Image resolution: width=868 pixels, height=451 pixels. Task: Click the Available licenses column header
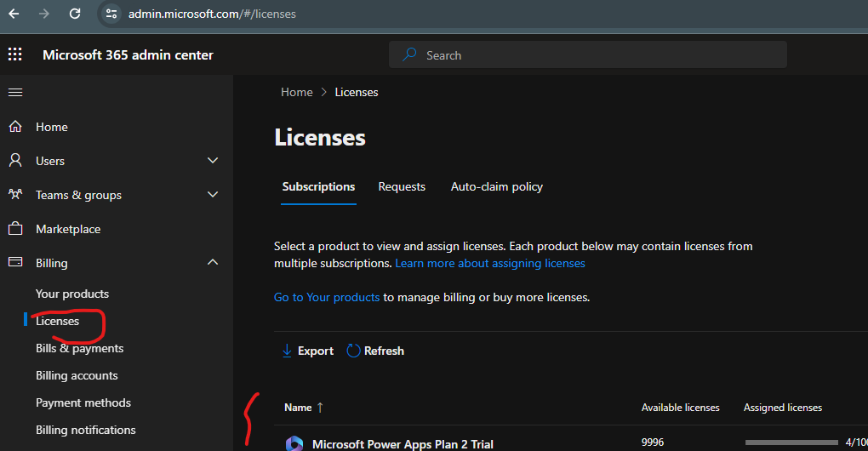click(x=680, y=408)
